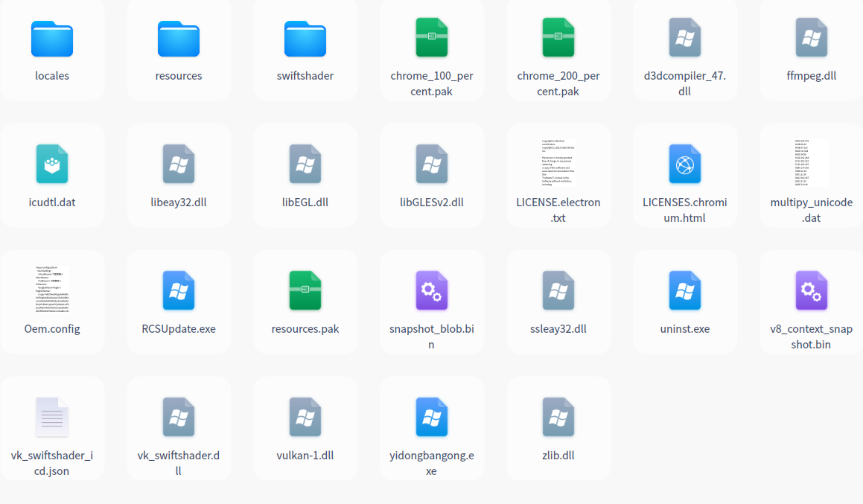Open the locales folder icon
This screenshot has height=504, width=863.
click(x=51, y=39)
